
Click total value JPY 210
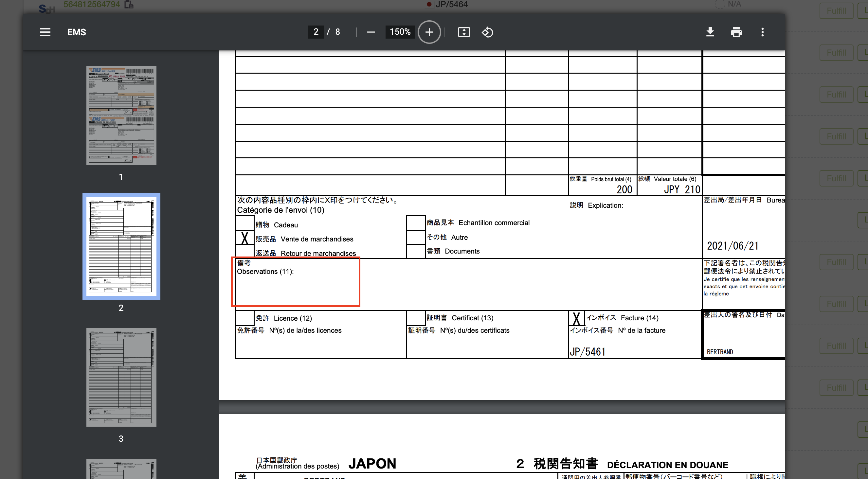pos(682,189)
